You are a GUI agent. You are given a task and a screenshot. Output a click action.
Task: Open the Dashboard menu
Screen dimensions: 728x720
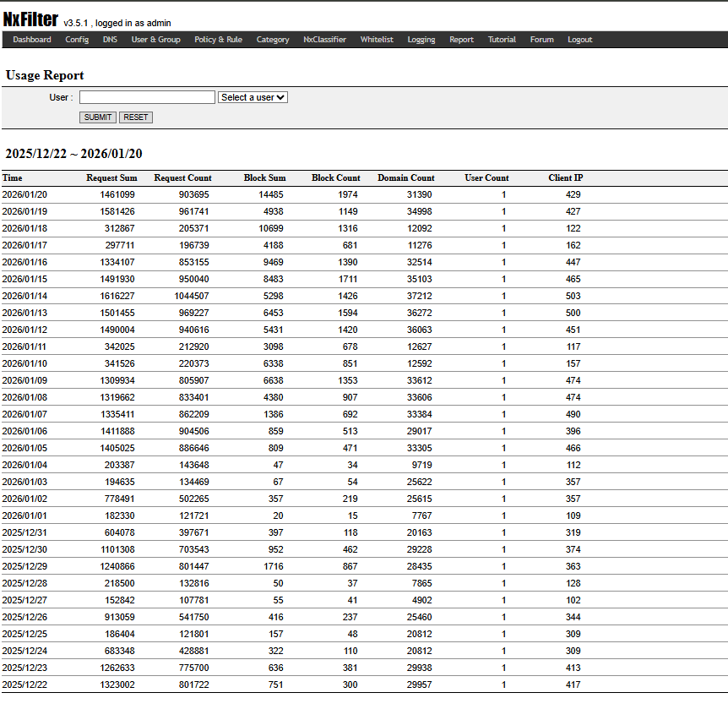tap(32, 40)
